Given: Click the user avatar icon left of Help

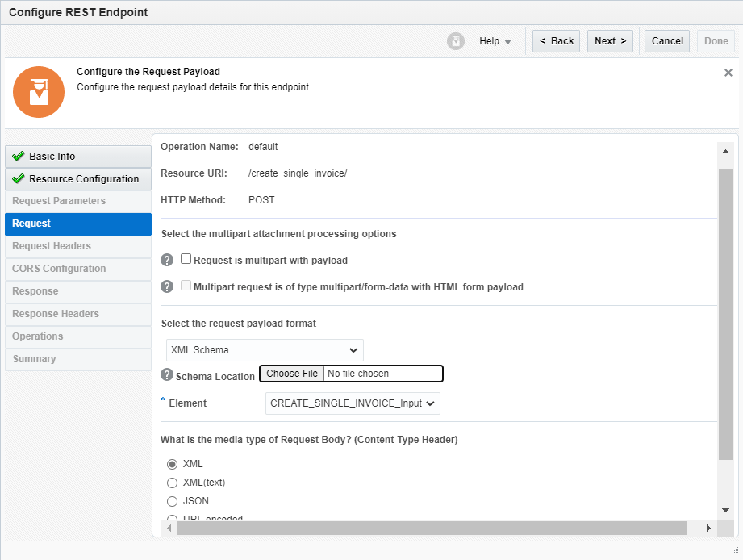Looking at the screenshot, I should tap(456, 41).
